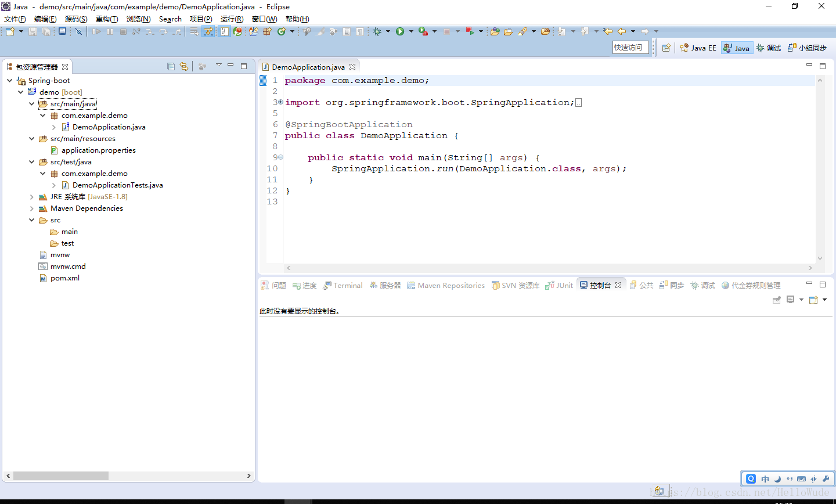Click the Open Perspective icon

(x=666, y=48)
